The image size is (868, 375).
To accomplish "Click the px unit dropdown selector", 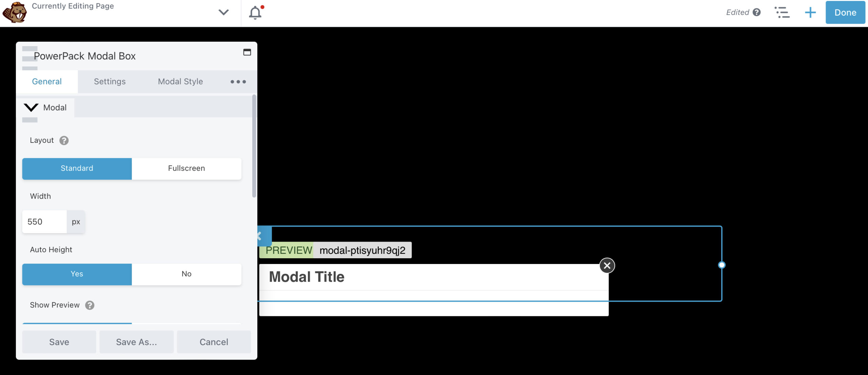I will [x=75, y=221].
